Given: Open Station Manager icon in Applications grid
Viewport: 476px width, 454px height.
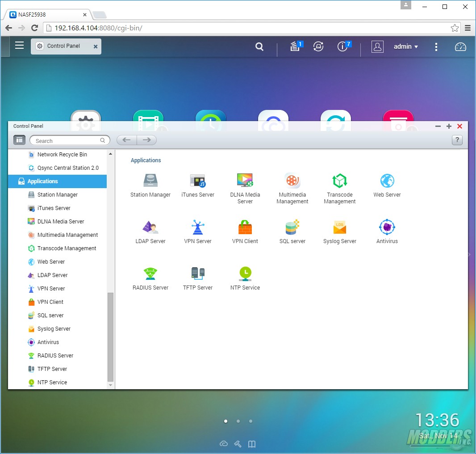Looking at the screenshot, I should coord(150,181).
